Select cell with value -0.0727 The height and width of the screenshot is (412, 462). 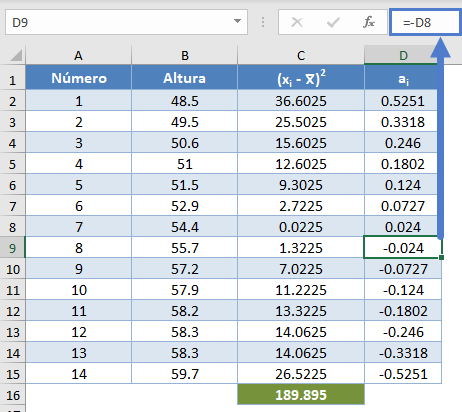[x=403, y=269]
